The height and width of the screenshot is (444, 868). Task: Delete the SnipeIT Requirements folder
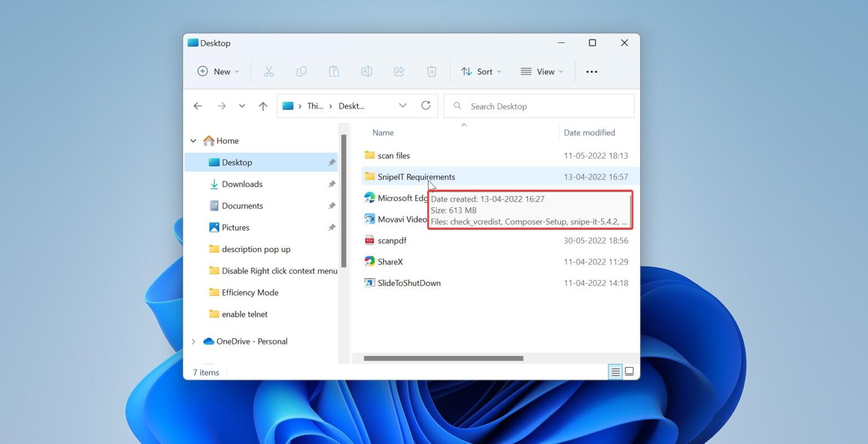tap(432, 71)
